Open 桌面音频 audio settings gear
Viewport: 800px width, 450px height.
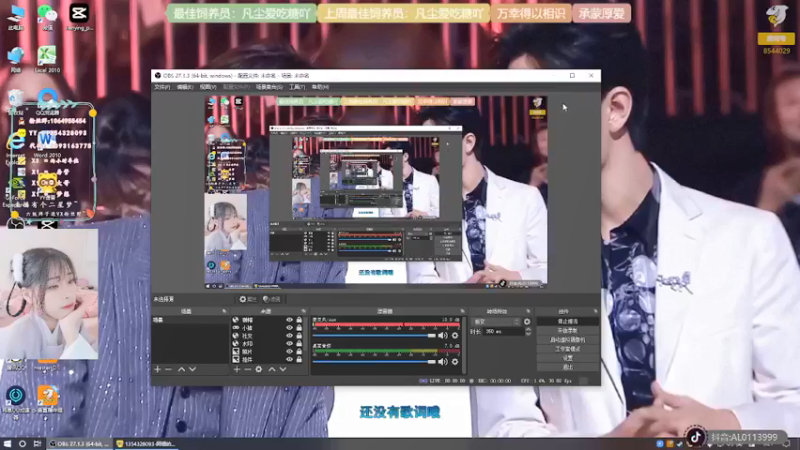(x=455, y=362)
